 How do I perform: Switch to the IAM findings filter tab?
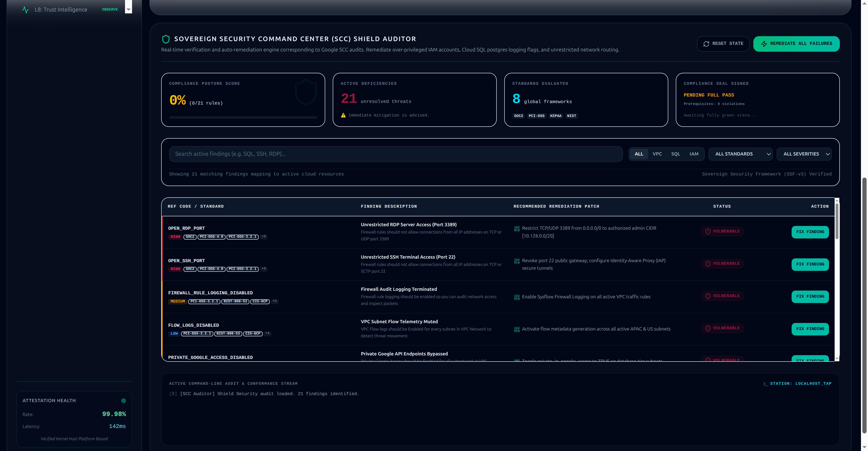[x=694, y=154]
